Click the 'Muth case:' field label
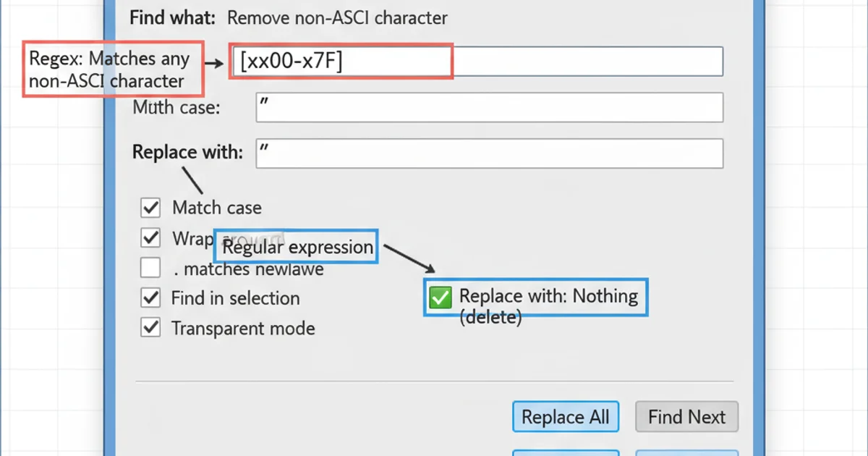This screenshot has width=868, height=456. 176,108
